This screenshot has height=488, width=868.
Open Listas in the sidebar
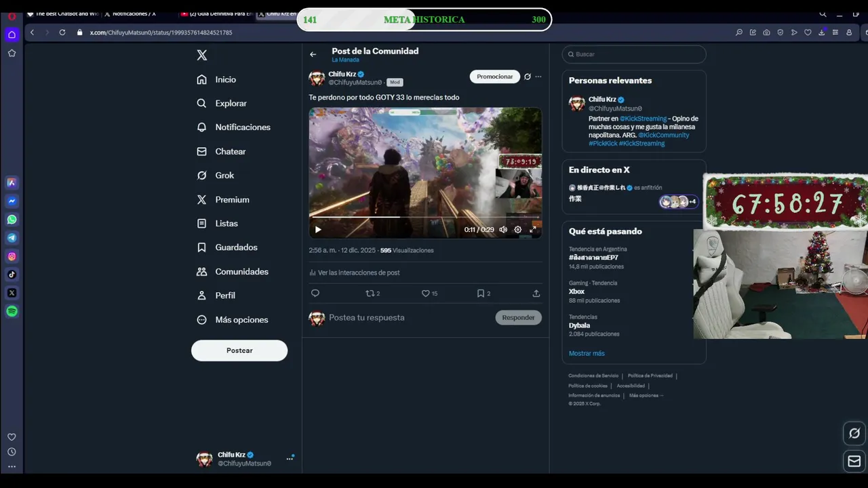click(217, 224)
